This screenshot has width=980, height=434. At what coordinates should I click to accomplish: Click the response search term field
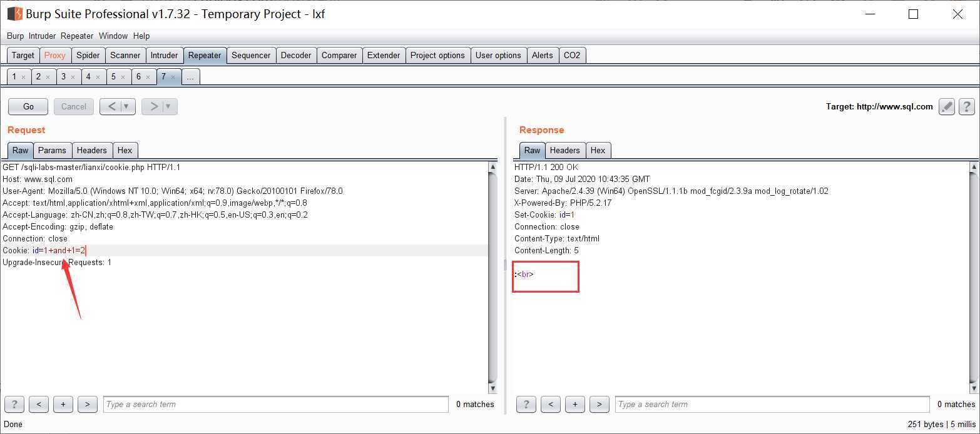pos(772,404)
